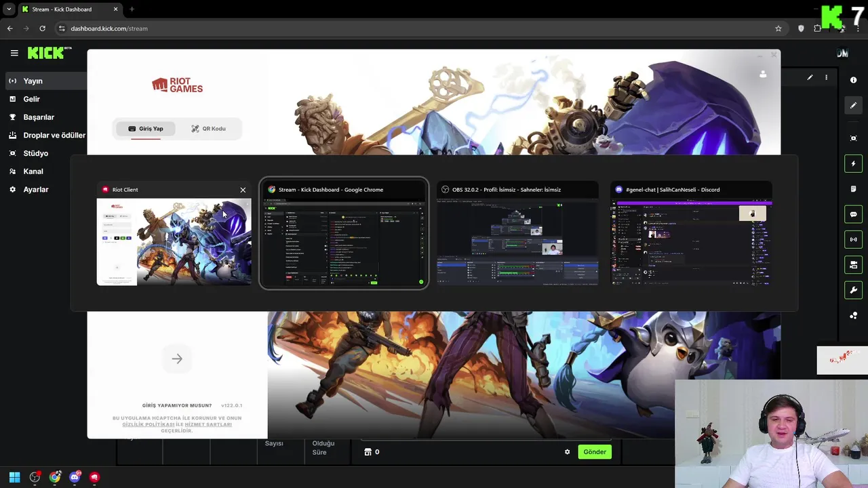Click the three-circles icon at sidebar bottom
This screenshot has width=868, height=488.
(x=853, y=315)
